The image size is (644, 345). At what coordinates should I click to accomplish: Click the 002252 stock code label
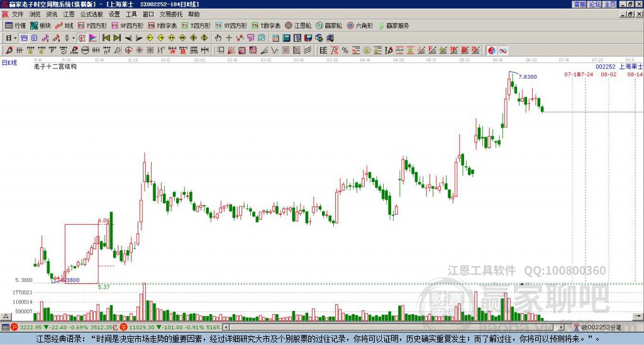pos(606,66)
